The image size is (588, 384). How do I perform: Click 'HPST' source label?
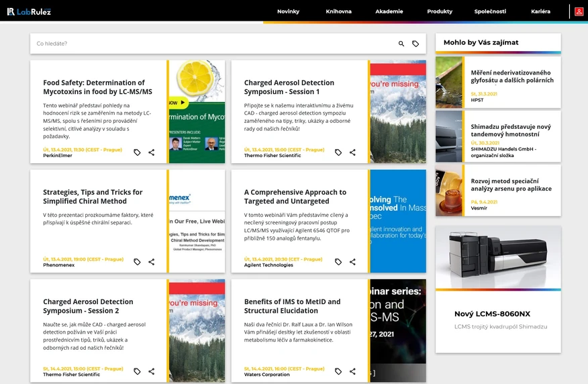(x=477, y=100)
